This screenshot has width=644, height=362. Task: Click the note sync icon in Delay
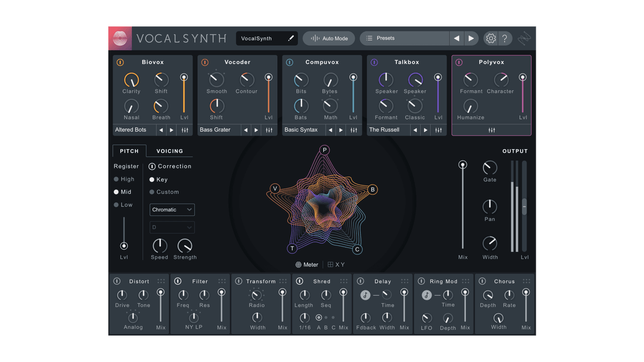pyautogui.click(x=364, y=294)
